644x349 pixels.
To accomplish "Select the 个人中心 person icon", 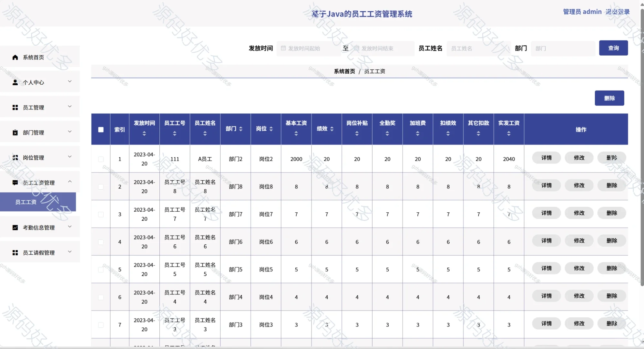I will [15, 82].
